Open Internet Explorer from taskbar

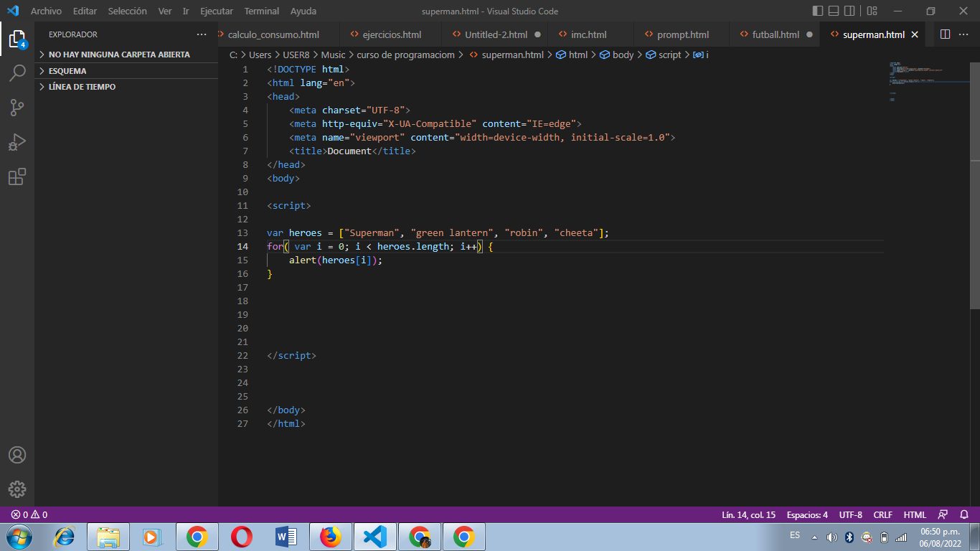tap(65, 537)
